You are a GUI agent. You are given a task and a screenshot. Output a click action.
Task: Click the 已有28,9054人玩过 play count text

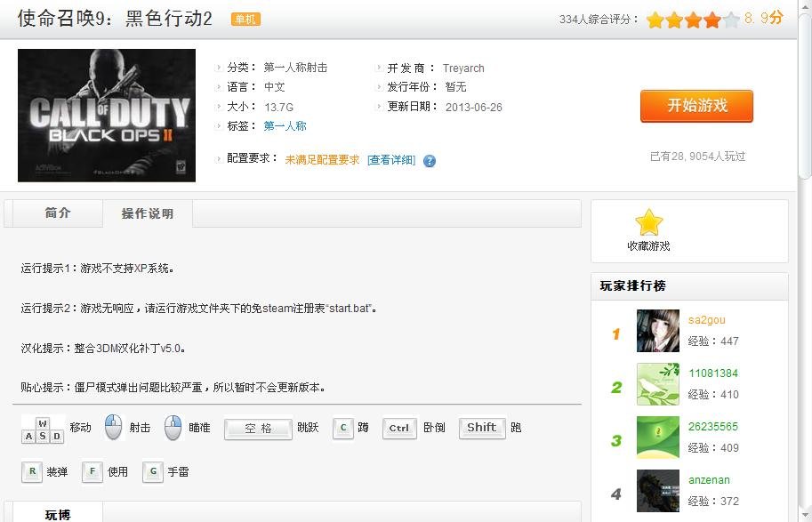tap(697, 157)
